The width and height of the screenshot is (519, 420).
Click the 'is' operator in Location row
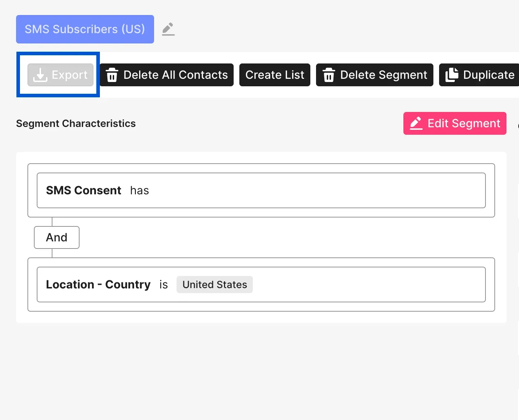(163, 285)
